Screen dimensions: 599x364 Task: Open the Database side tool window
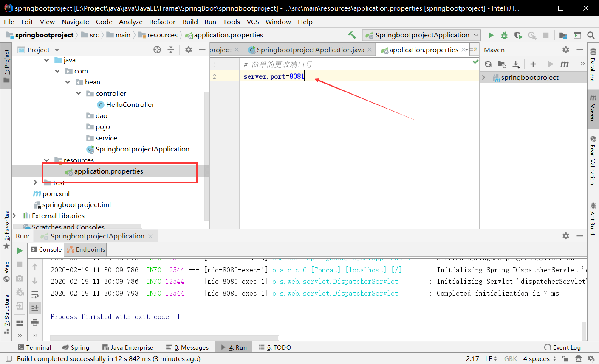tap(593, 65)
